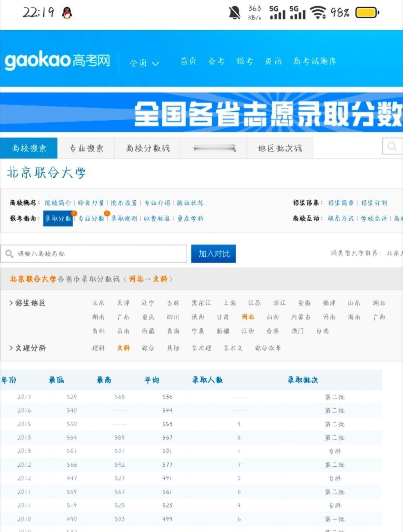Viewport: 403px width, 532px height.
Task: Select 北京 region filter
Action: (x=99, y=303)
